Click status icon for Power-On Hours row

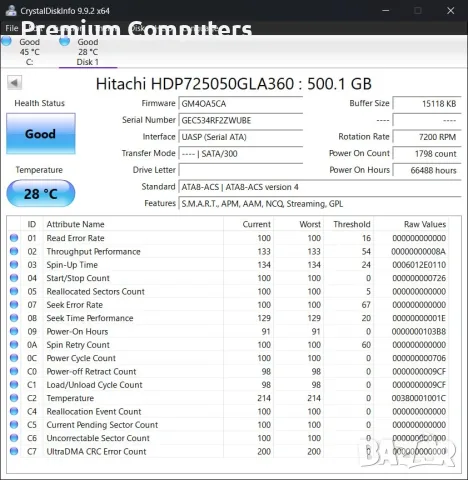click(14, 331)
